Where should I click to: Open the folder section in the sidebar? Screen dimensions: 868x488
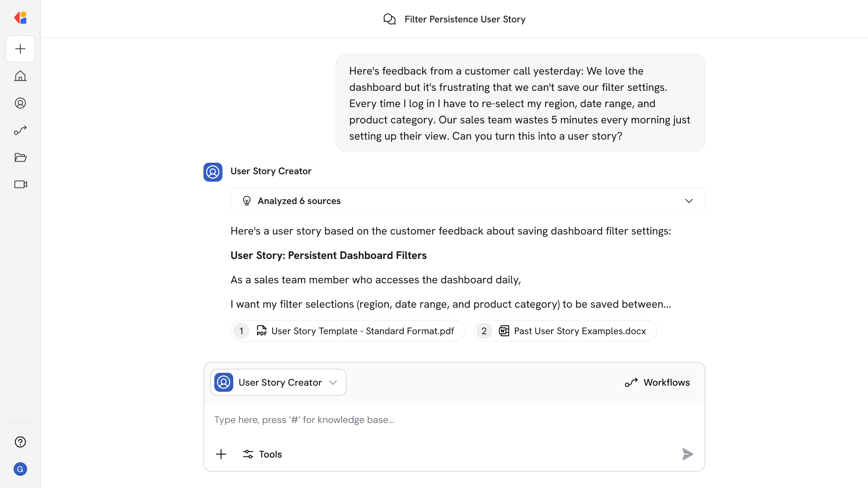click(x=20, y=157)
